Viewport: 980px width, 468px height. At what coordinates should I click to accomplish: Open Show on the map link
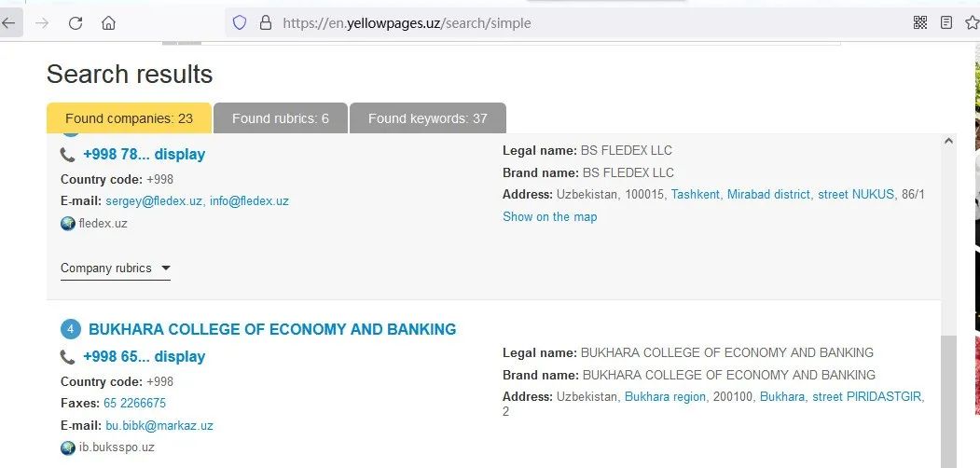[549, 217]
